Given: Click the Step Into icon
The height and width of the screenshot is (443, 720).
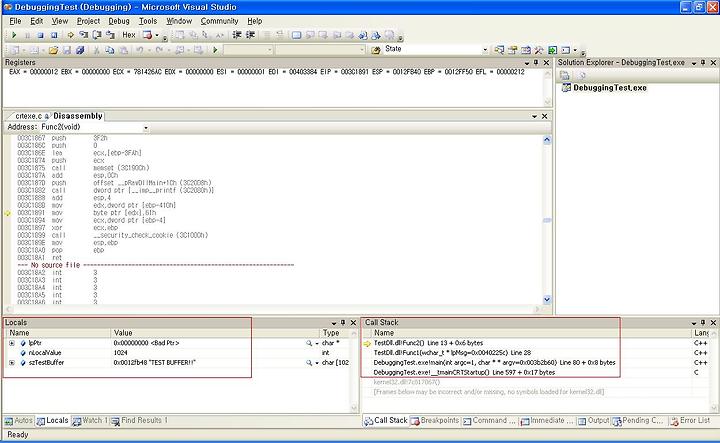Looking at the screenshot, I should click(84, 35).
